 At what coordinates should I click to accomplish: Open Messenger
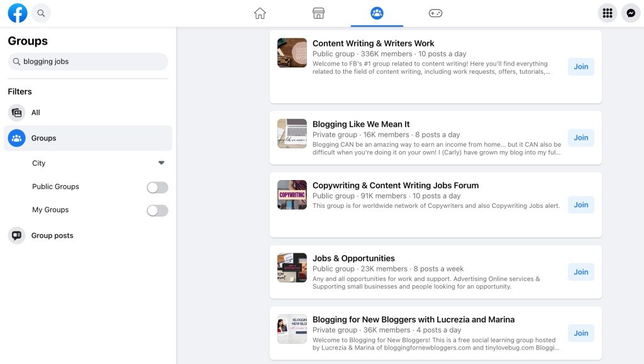click(x=631, y=13)
